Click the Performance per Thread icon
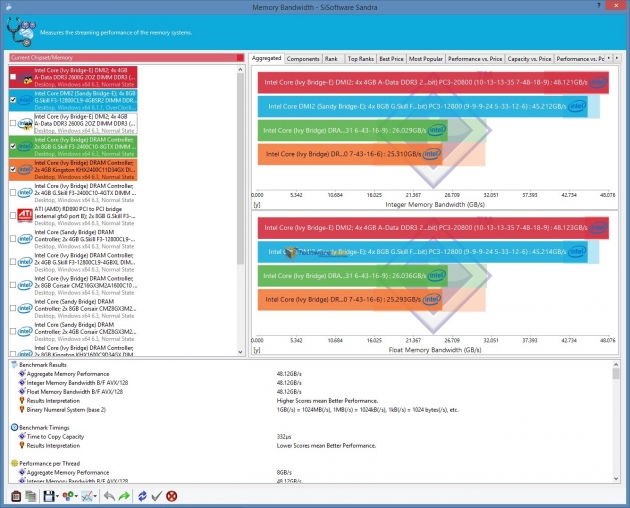 14,463
